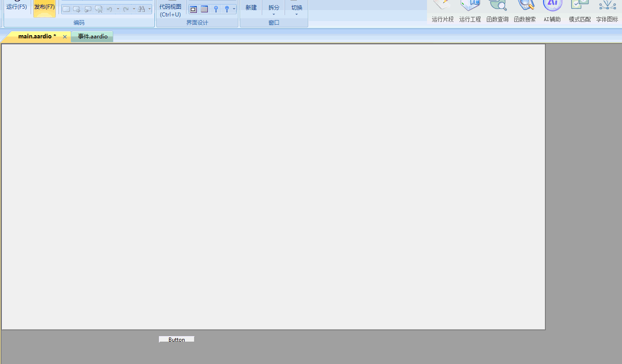
Task: Open the redo history dropdown arrow
Action: (x=134, y=9)
